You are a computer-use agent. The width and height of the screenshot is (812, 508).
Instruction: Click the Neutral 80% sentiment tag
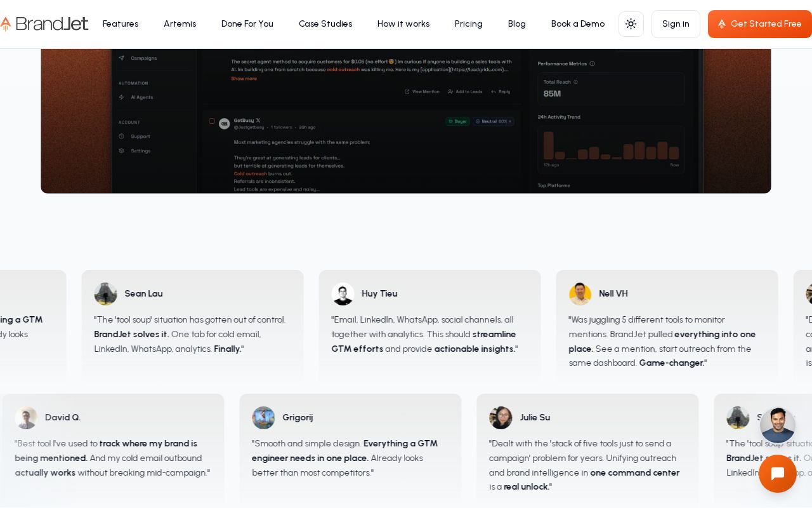pyautogui.click(x=494, y=121)
